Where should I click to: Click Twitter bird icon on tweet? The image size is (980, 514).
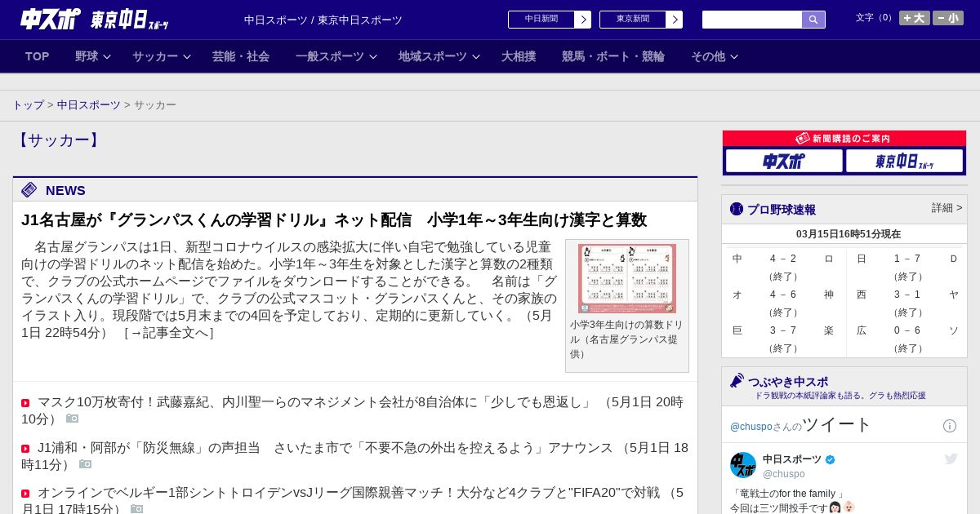pyautogui.click(x=951, y=459)
